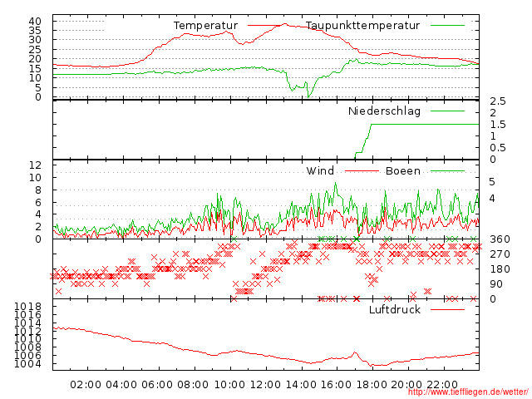Click the 1.5 precipitation axis value
Image resolution: width=532 pixels, height=399 pixels.
click(498, 125)
